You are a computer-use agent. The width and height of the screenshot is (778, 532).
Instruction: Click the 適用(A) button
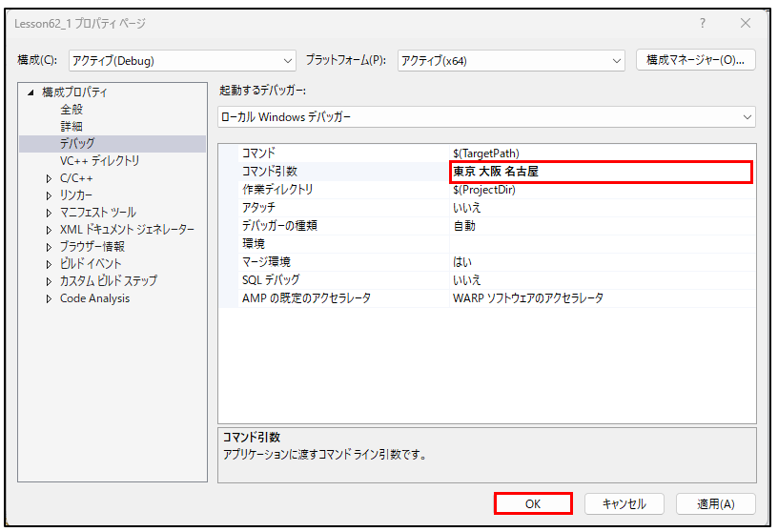point(715,503)
